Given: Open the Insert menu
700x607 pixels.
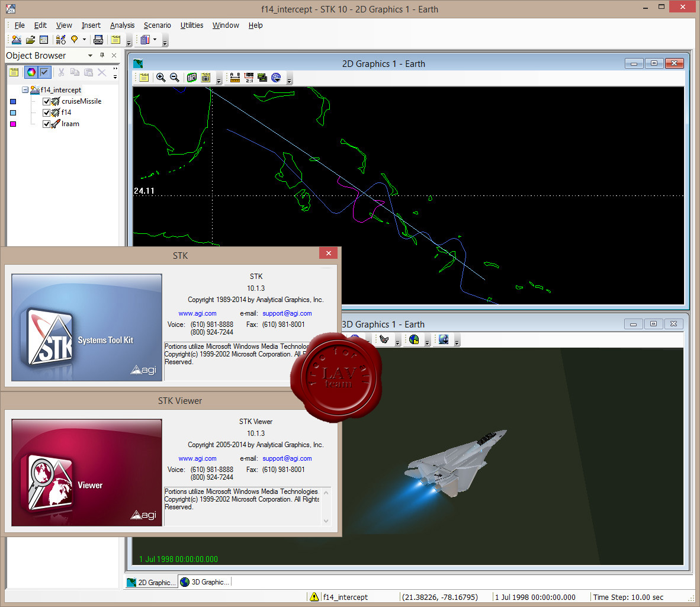Looking at the screenshot, I should click(91, 25).
